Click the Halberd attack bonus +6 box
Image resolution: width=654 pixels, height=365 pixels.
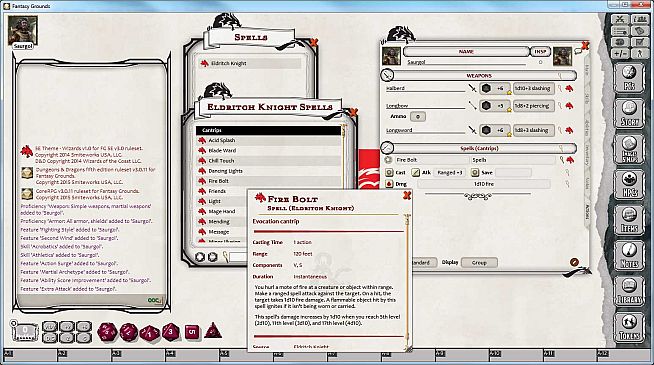coord(495,88)
